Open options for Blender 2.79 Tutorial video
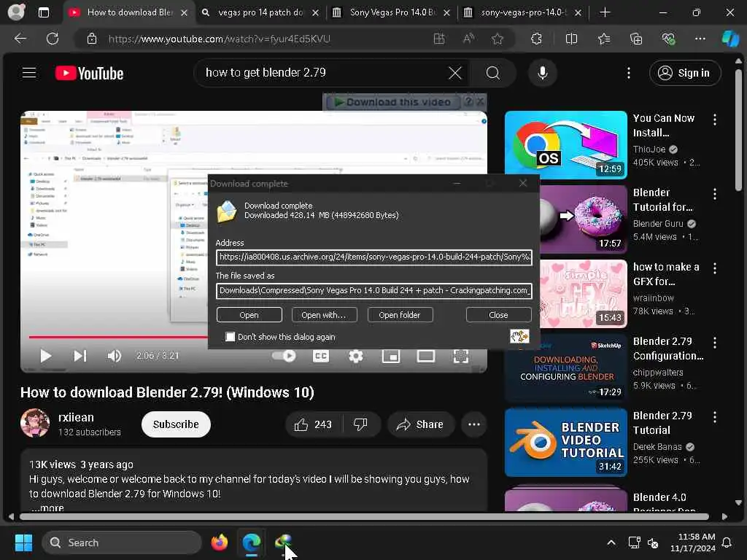 pyautogui.click(x=715, y=416)
